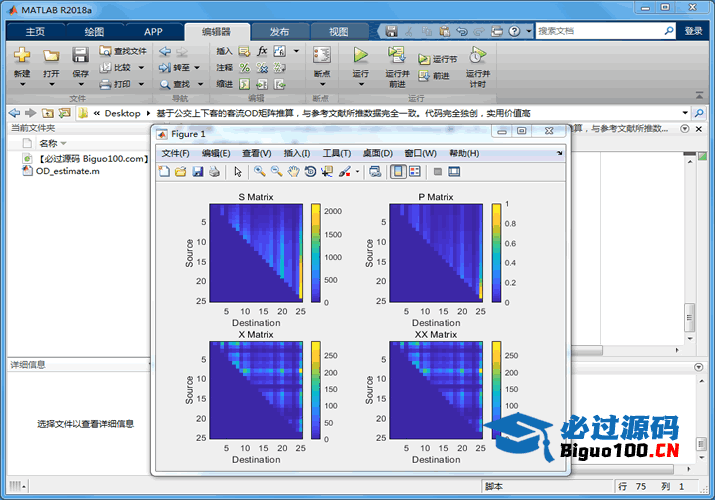Open the Compare dropdown arrow

141,67
